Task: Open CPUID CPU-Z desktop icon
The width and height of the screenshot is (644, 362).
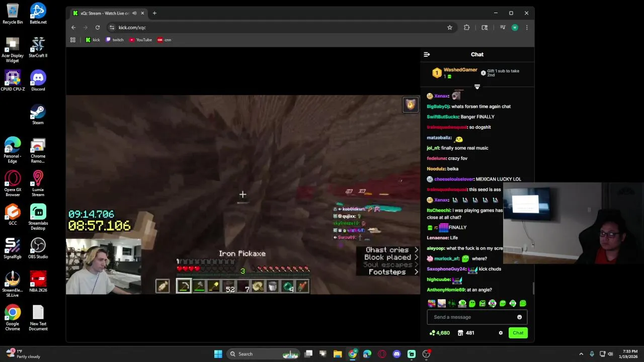Action: coord(13,81)
